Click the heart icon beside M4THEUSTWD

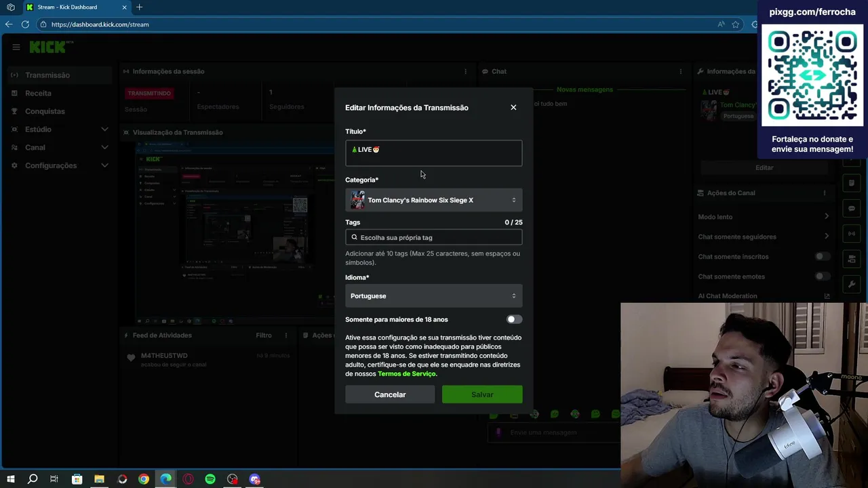click(131, 358)
